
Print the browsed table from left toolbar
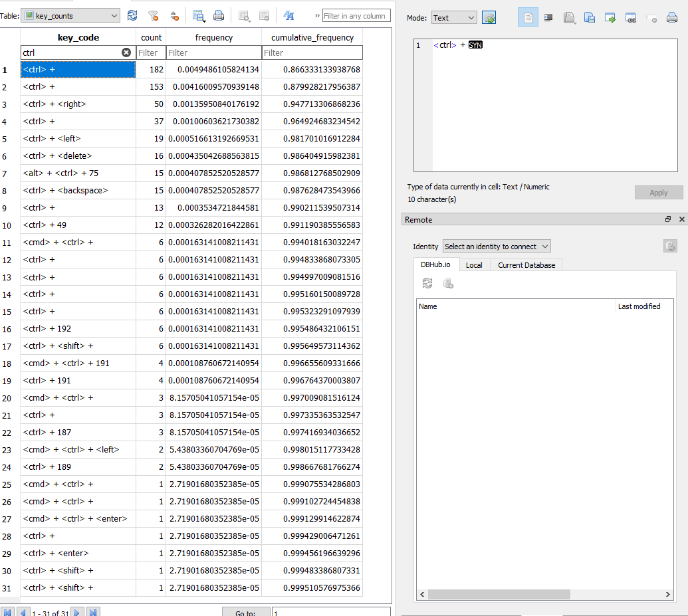[219, 16]
